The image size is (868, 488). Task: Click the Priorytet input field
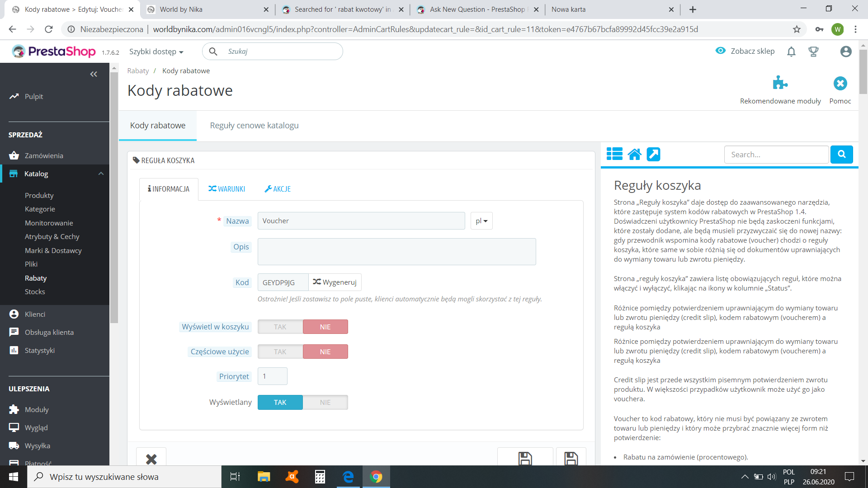coord(272,376)
